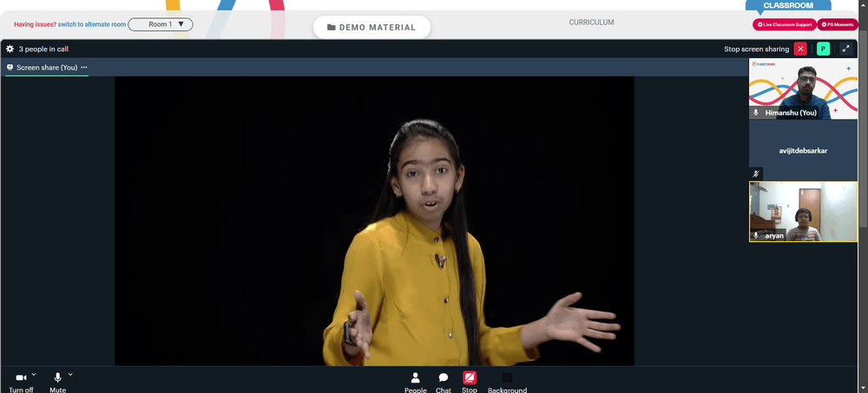Switch to CURRICULUM tab

pyautogui.click(x=591, y=23)
